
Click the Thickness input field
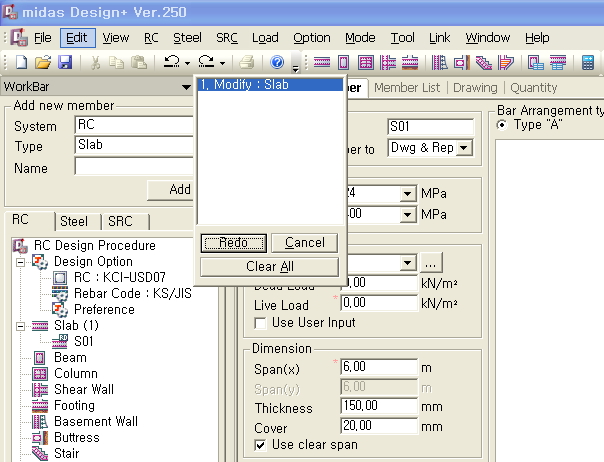click(x=379, y=406)
